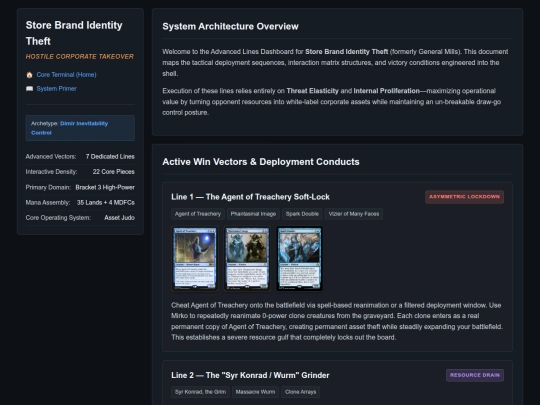Click the Phantasmal Image card tag

pos(253,214)
